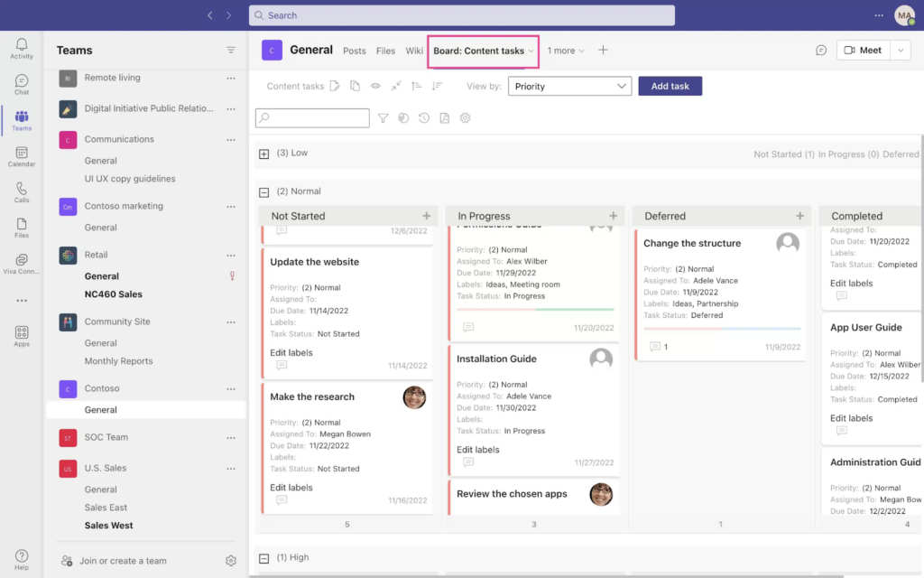The width and height of the screenshot is (924, 578).
Task: Click the Viva Connections sidebar icon
Action: pyautogui.click(x=21, y=262)
